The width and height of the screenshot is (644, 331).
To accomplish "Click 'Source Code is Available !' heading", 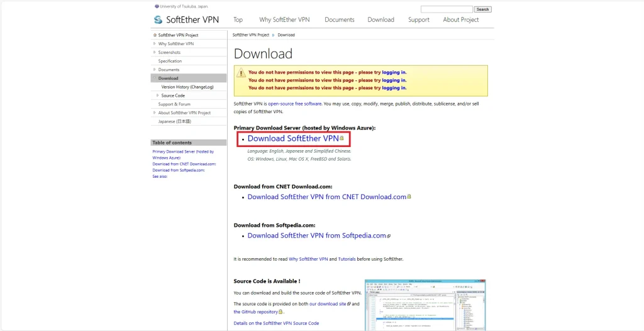I will [267, 281].
